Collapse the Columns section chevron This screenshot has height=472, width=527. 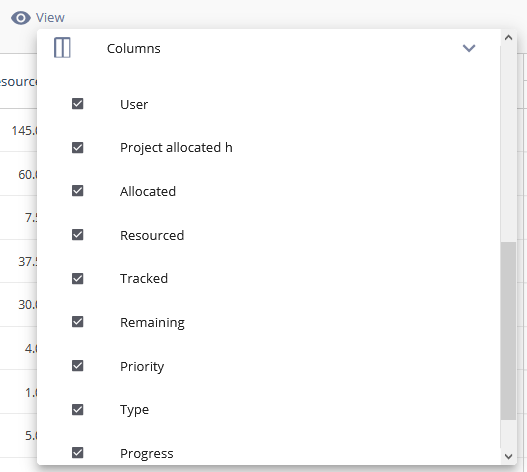click(469, 48)
